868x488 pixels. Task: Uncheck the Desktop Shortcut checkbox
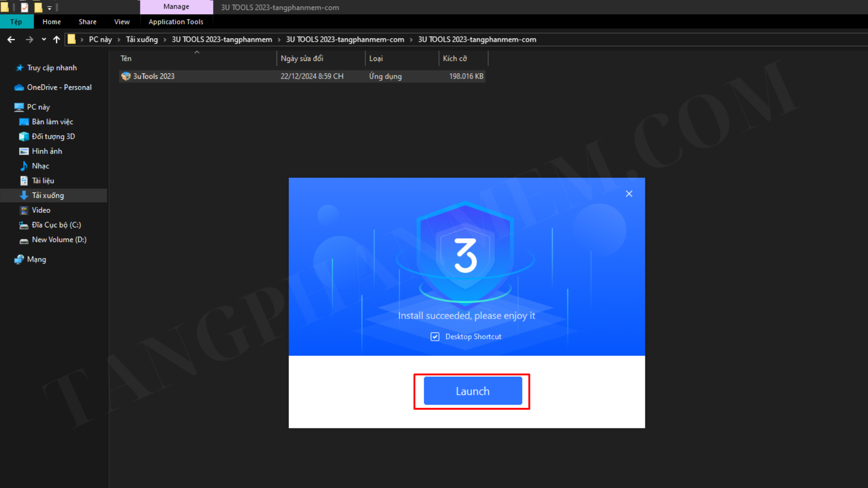(x=435, y=337)
